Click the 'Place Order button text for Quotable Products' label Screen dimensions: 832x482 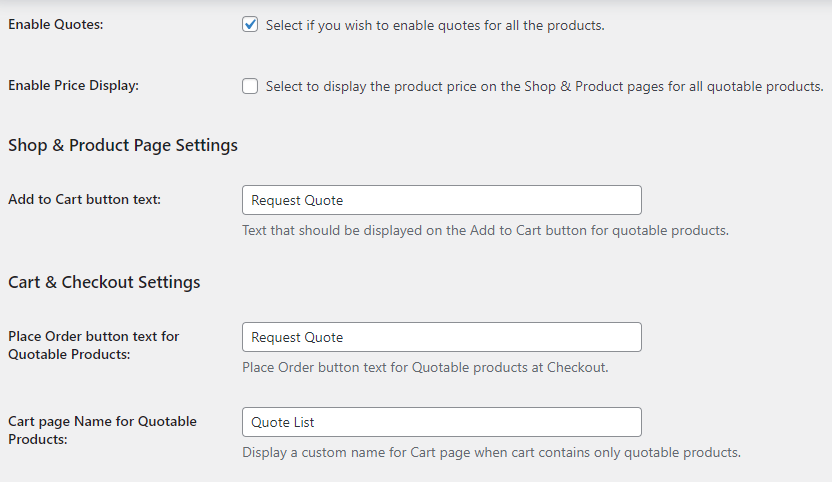pyautogui.click(x=93, y=344)
